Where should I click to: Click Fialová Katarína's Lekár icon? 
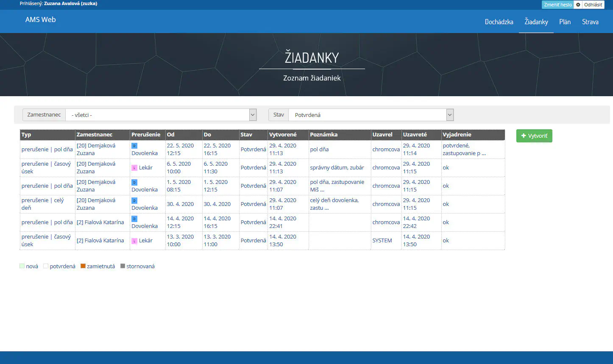[134, 241]
